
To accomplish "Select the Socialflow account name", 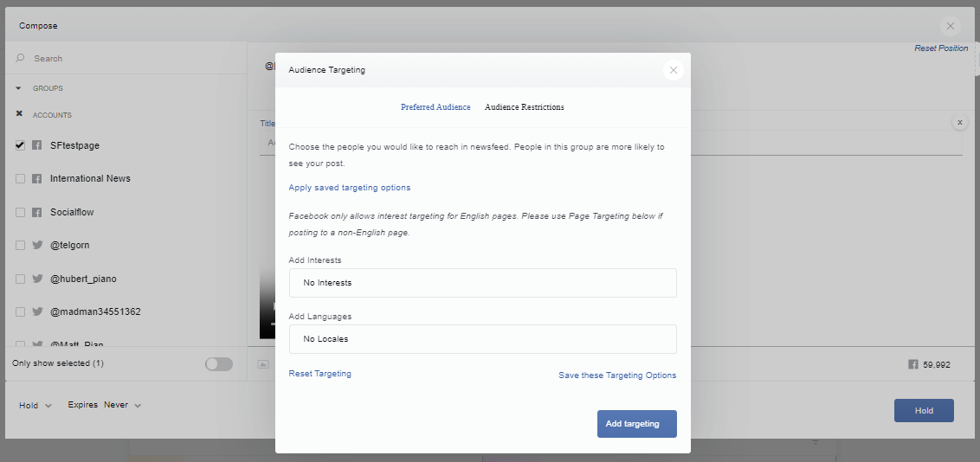I will tap(72, 212).
